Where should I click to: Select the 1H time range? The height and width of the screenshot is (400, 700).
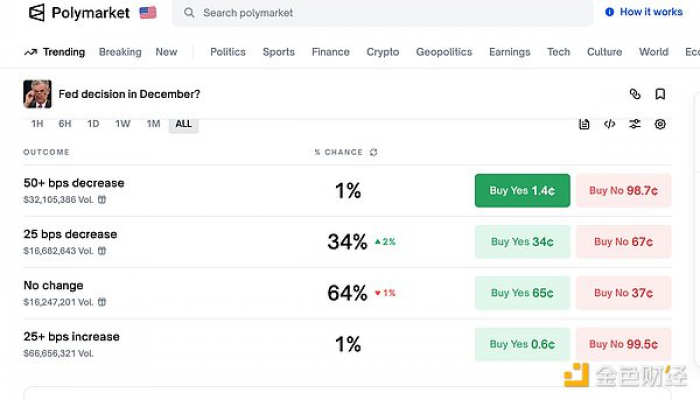(x=37, y=124)
